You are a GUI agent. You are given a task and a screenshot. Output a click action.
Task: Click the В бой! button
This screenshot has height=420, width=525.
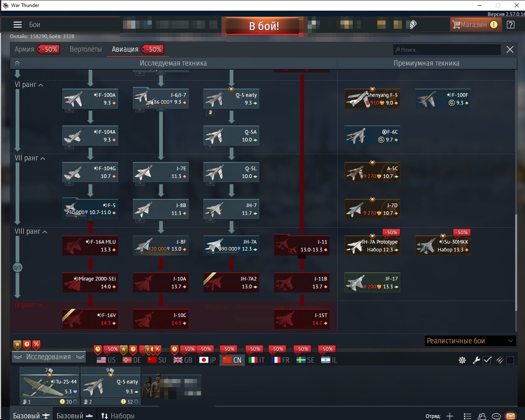(264, 26)
